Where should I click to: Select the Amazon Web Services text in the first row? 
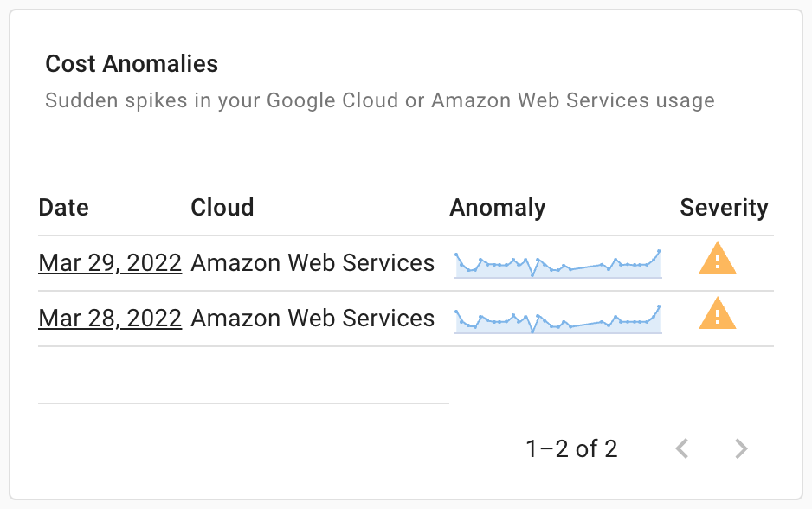click(313, 262)
